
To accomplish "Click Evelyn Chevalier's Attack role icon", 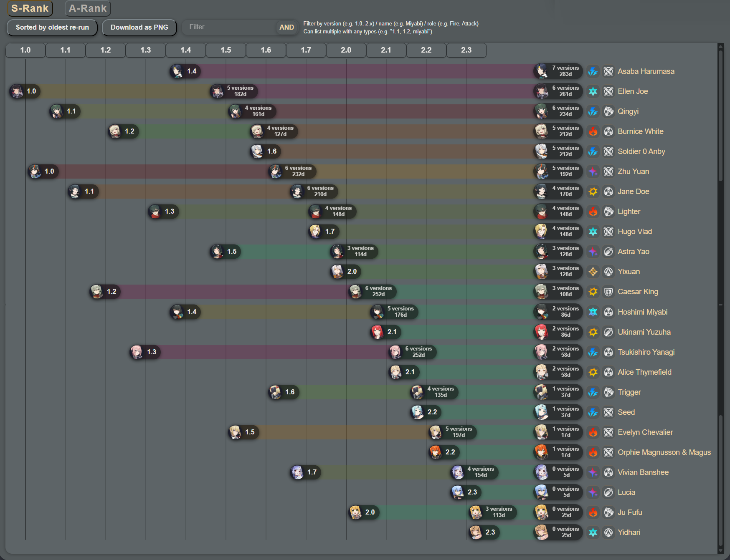I will [609, 432].
